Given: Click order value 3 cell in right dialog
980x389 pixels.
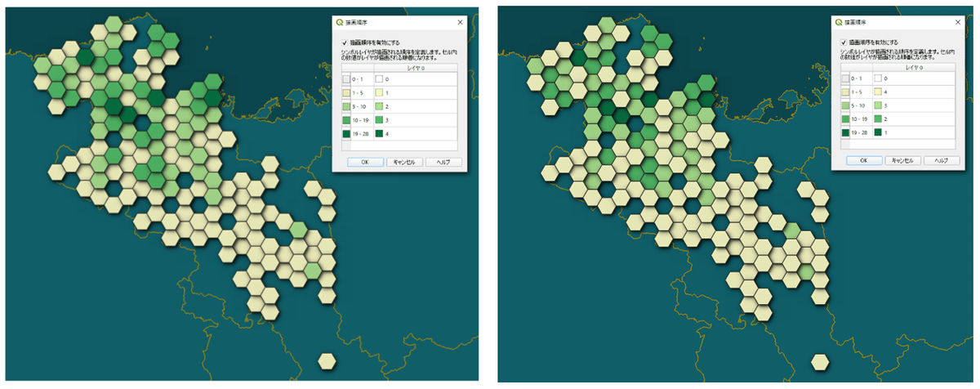Looking at the screenshot, I should [x=914, y=106].
